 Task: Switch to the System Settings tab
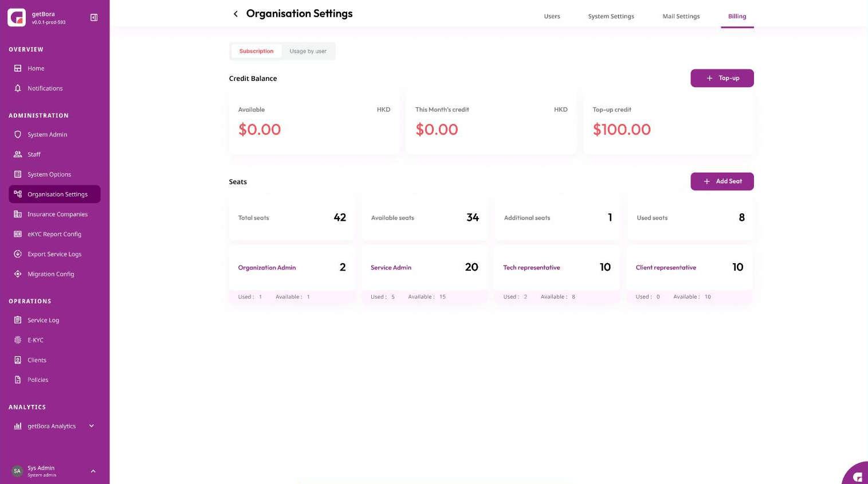pyautogui.click(x=611, y=16)
